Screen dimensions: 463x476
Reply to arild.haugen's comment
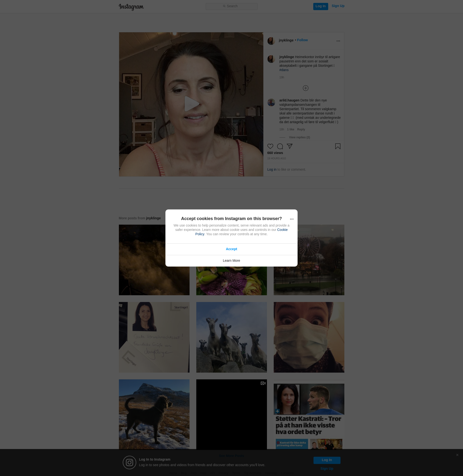pyautogui.click(x=301, y=129)
